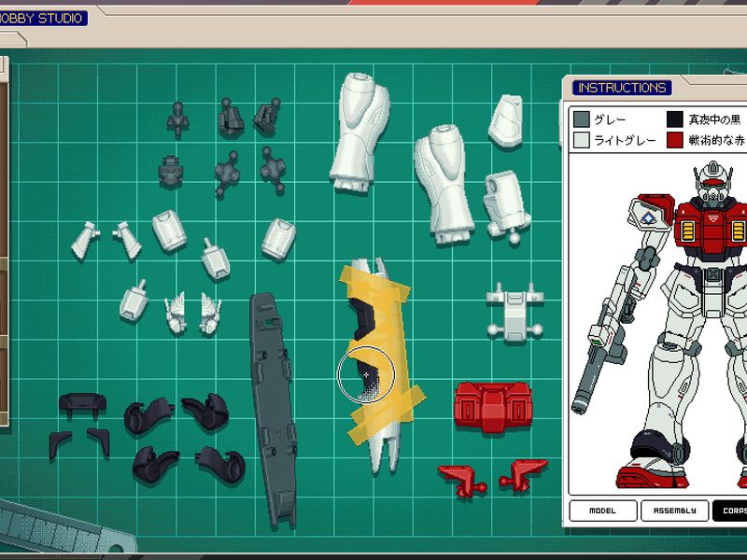Select the left white helmet half
This screenshot has width=747, height=560.
click(x=176, y=314)
